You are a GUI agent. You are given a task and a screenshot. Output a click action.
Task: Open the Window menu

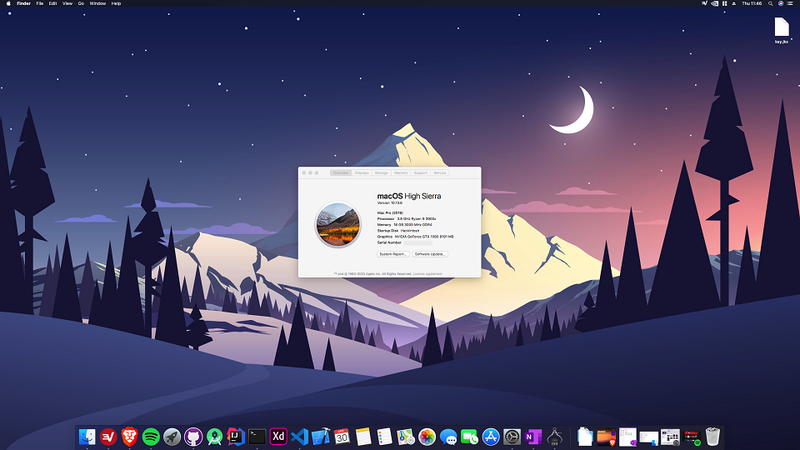point(97,4)
